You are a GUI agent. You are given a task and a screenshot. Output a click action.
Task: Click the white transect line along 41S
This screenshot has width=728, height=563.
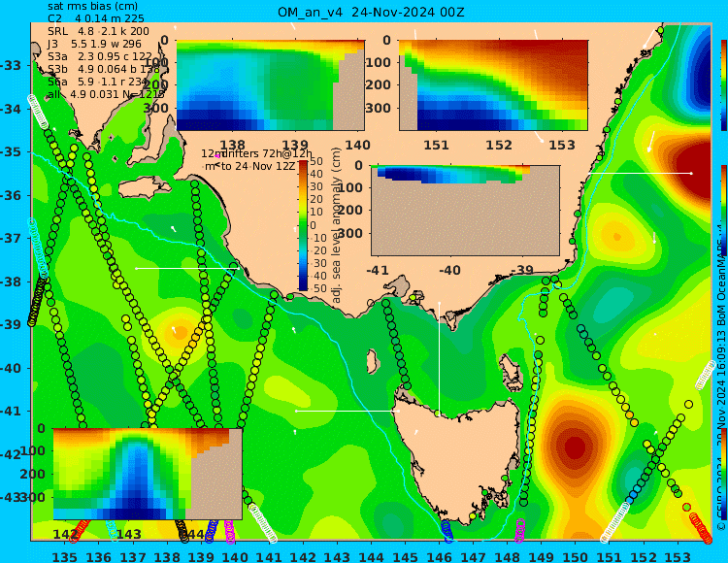[347, 411]
